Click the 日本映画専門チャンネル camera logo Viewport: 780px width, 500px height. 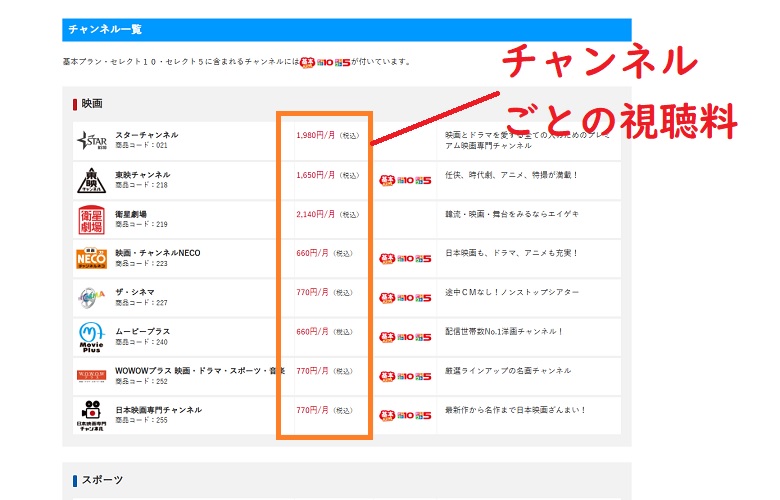point(92,415)
